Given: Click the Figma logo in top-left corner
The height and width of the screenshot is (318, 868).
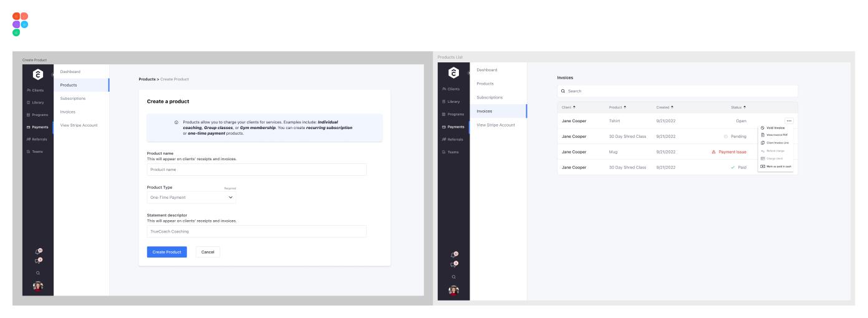Looking at the screenshot, I should point(20,24).
